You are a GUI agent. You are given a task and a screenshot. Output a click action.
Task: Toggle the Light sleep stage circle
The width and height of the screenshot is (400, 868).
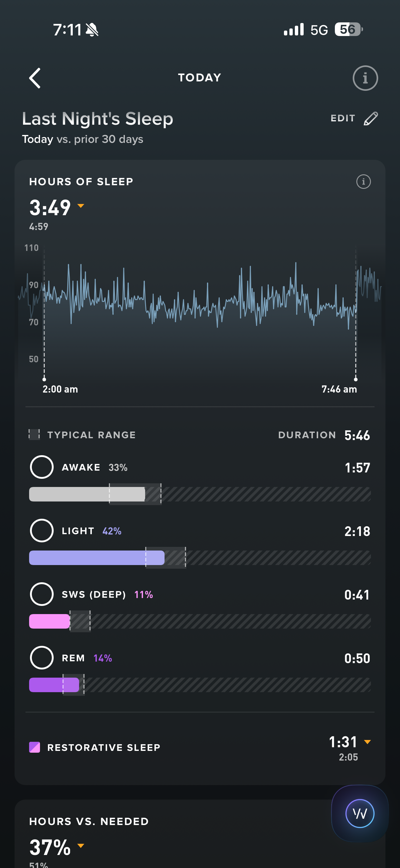pos(42,531)
